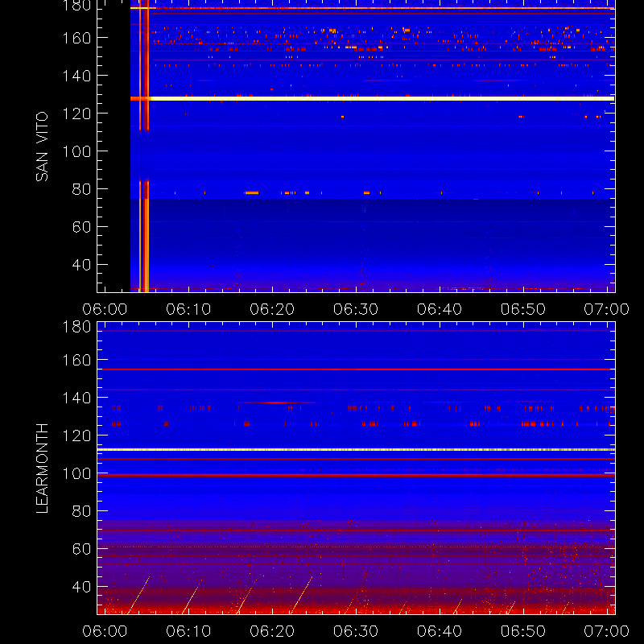The image size is (644, 644).
Task: Click 06:20 under the San Vito plot
Action: [x=272, y=309]
